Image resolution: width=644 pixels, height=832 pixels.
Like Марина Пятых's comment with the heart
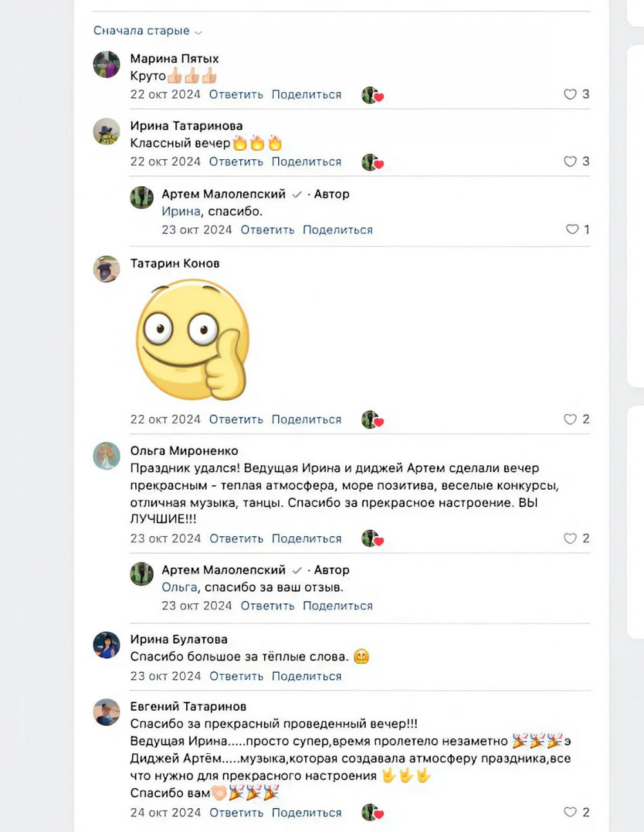(570, 94)
